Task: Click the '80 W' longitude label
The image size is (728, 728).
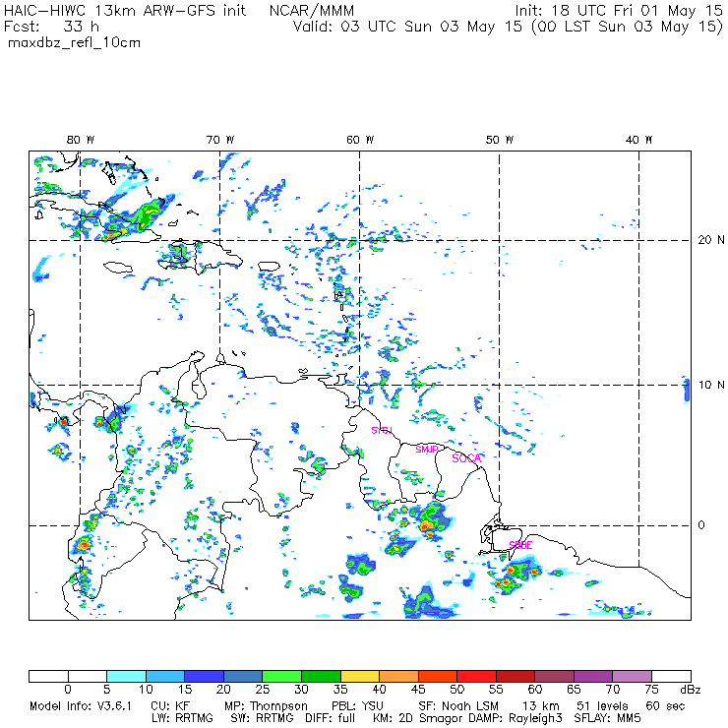Action: tap(81, 140)
